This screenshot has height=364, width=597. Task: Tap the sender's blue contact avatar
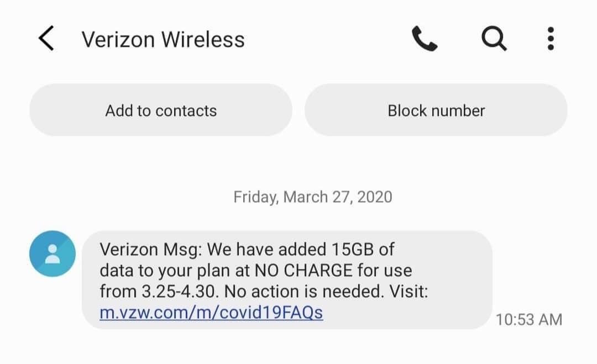[x=53, y=253]
